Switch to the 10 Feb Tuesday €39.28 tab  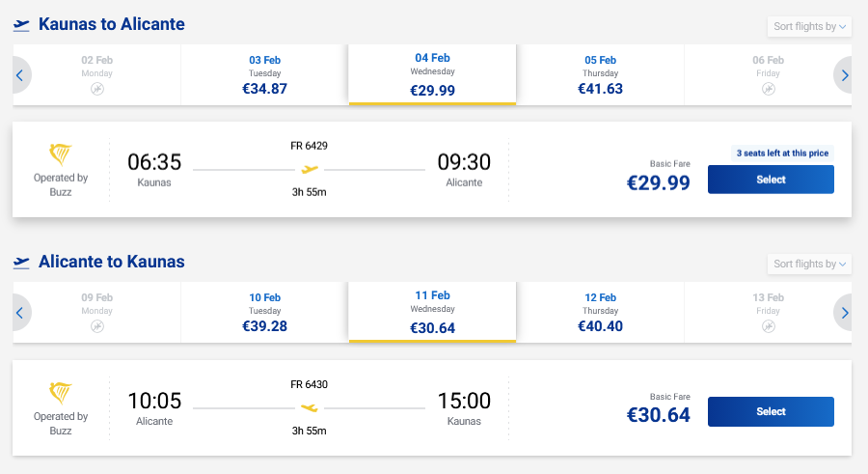pos(264,312)
